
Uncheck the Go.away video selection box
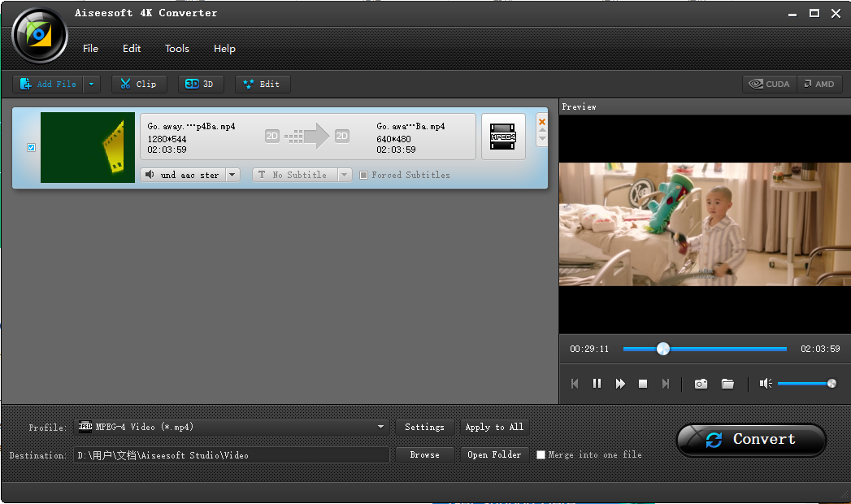[31, 147]
